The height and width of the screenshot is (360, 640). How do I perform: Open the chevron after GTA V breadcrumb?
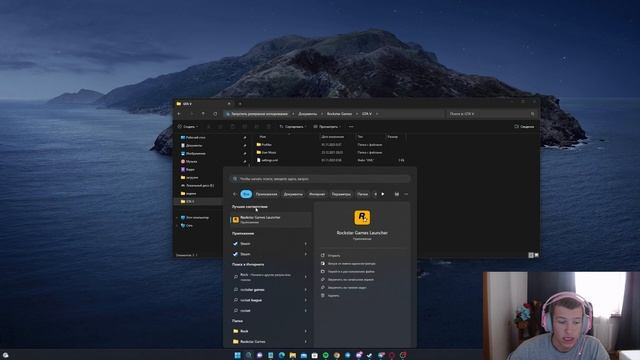pos(377,114)
